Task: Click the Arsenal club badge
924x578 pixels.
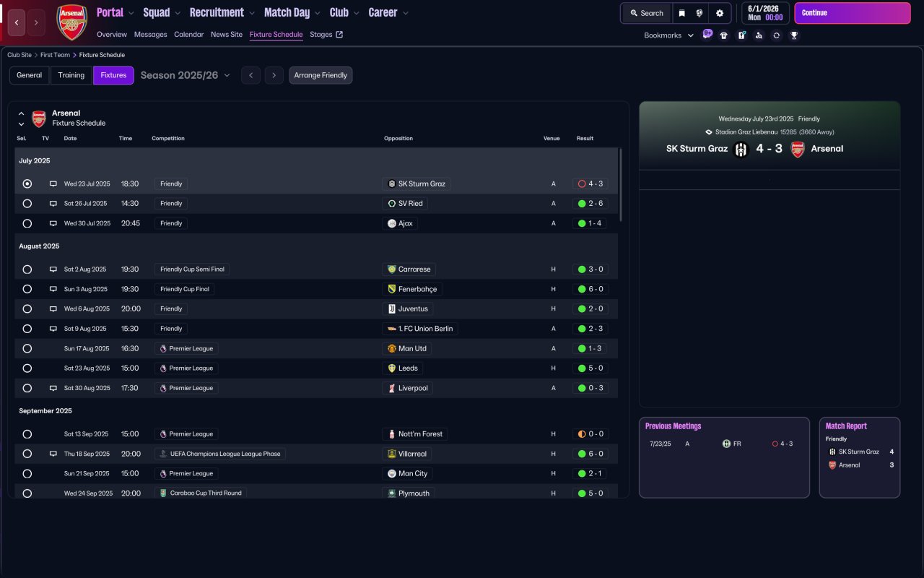Action: coord(71,22)
